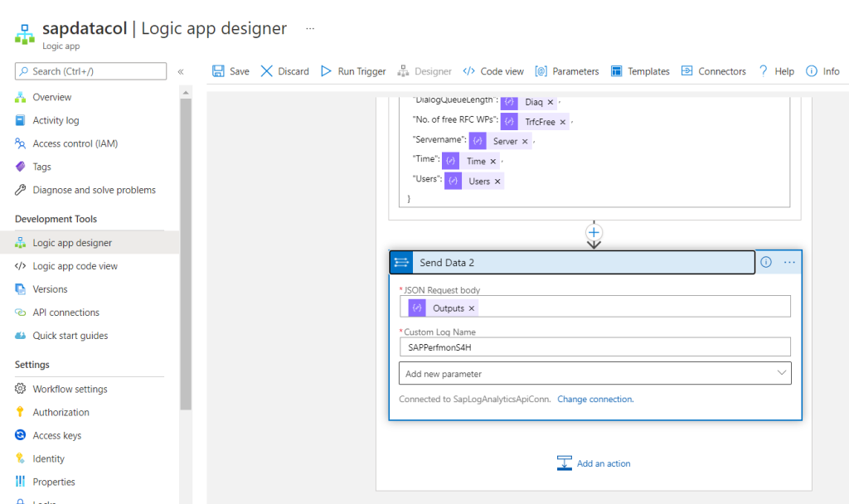Click the sidebar vertical scrollbar thumb

coord(186,254)
